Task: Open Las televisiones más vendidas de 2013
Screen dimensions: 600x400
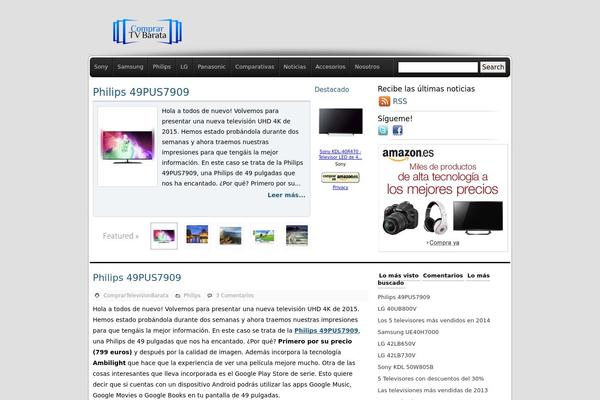Action: point(433,390)
